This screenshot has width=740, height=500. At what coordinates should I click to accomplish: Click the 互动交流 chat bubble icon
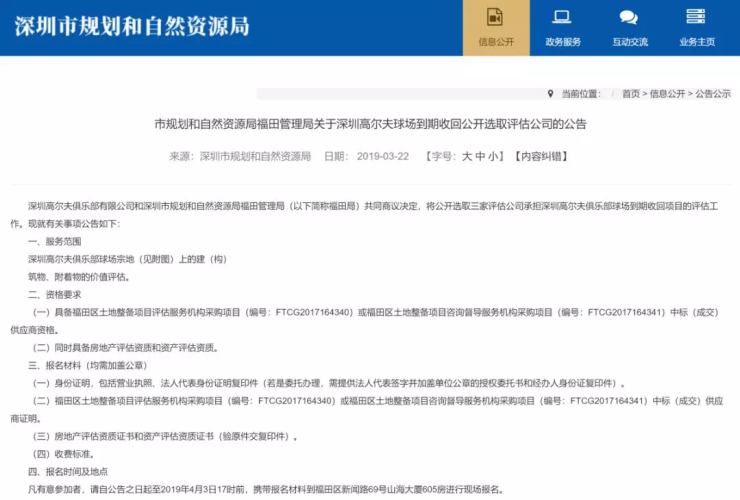[x=629, y=17]
